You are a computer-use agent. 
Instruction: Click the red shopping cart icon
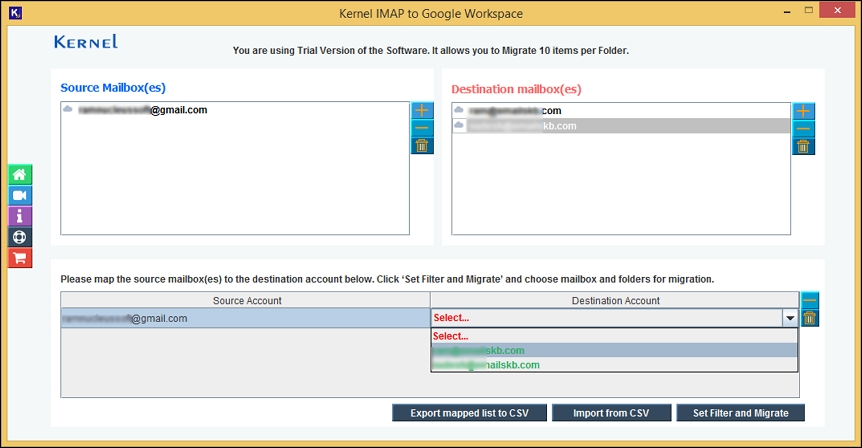tap(20, 258)
